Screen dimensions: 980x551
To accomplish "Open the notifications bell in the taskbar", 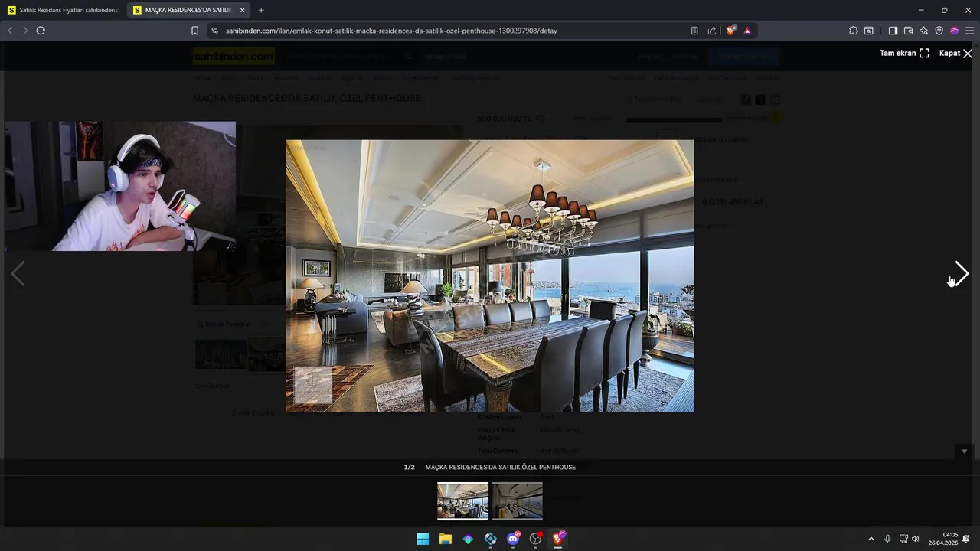I will coord(966,539).
